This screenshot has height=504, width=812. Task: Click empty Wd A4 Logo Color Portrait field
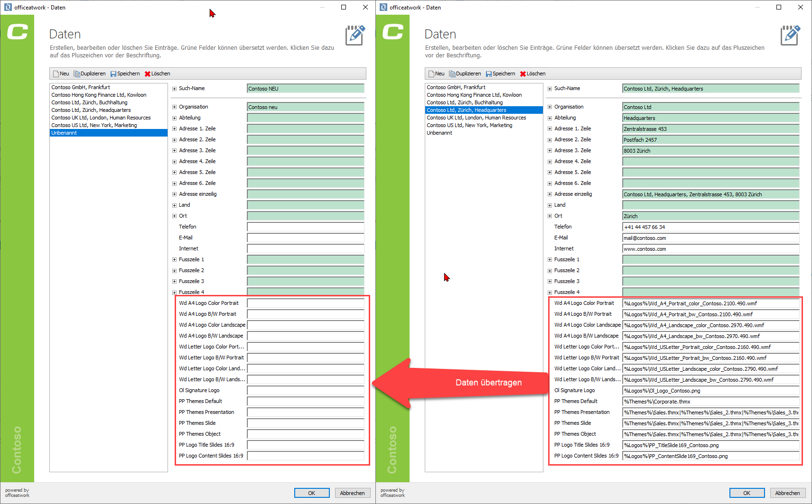(x=306, y=303)
